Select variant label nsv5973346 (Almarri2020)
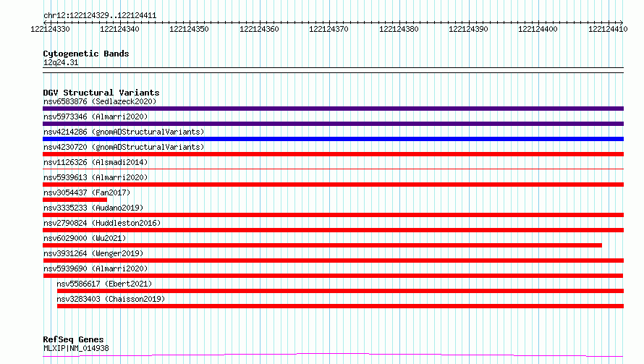The height and width of the screenshot is (364, 644). tap(96, 117)
